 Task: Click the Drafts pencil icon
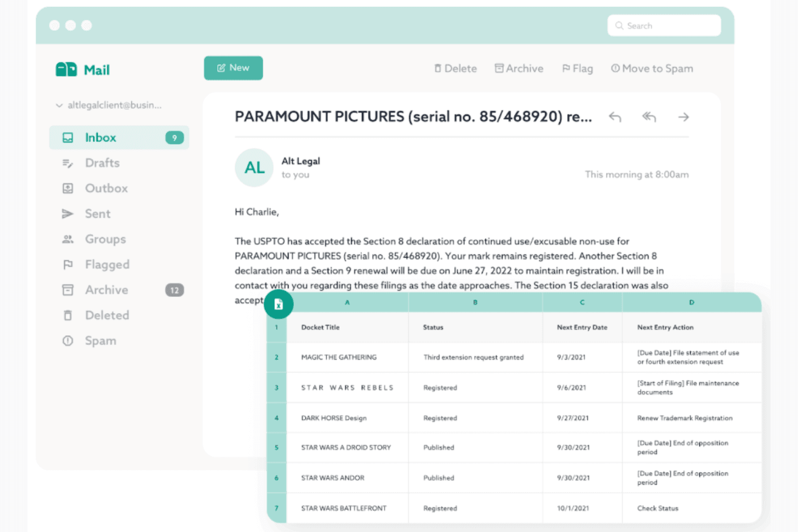(68, 163)
